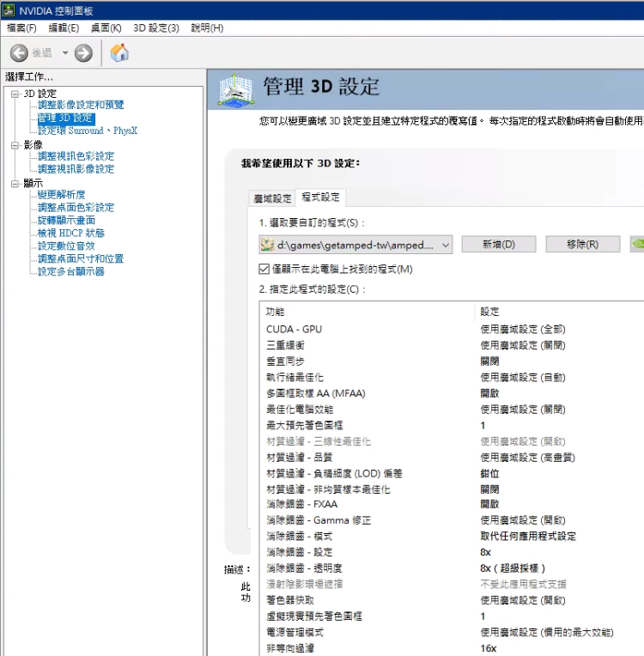Select 最佳化電腦效能 row
644x656 pixels.
point(451,410)
